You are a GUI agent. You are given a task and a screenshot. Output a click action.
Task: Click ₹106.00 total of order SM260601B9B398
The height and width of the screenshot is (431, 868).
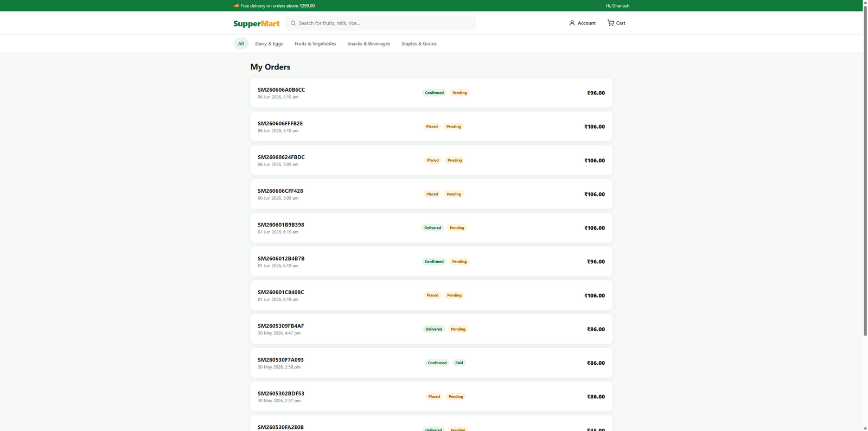coord(595,228)
